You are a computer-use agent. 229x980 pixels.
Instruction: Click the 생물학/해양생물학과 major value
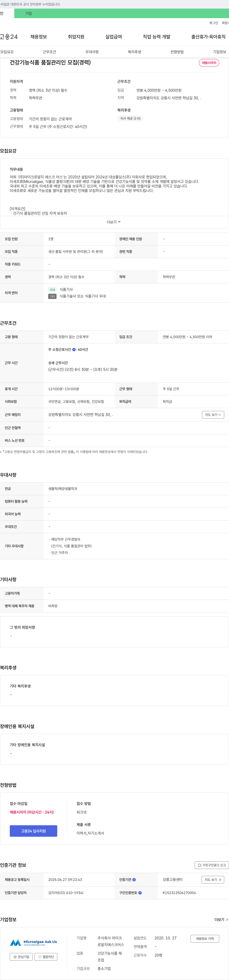tap(63, 489)
